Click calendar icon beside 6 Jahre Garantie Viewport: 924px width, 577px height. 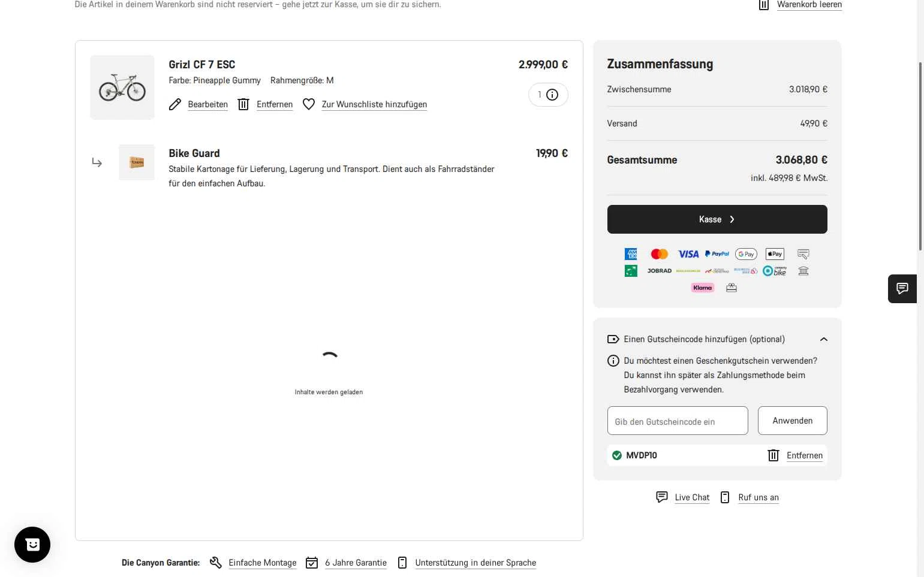click(312, 563)
